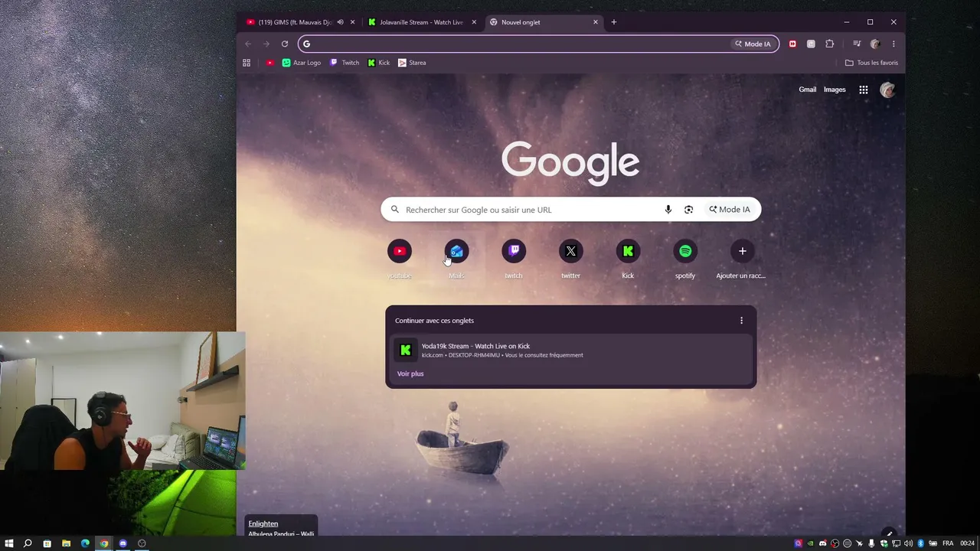Click Mode IA in the address bar
980x551 pixels.
pos(753,44)
